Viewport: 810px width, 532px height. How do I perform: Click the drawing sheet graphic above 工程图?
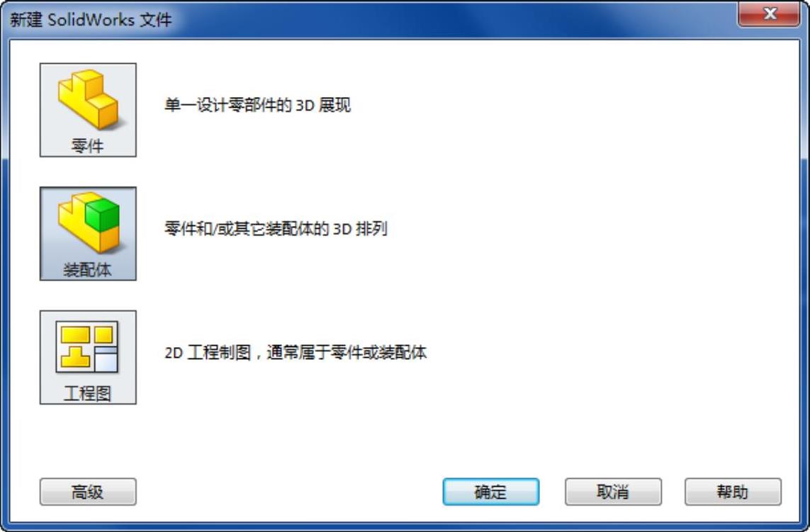86,347
